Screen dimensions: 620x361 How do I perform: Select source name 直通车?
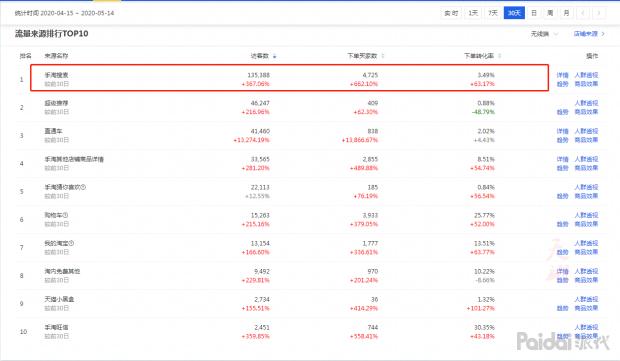coord(53,131)
